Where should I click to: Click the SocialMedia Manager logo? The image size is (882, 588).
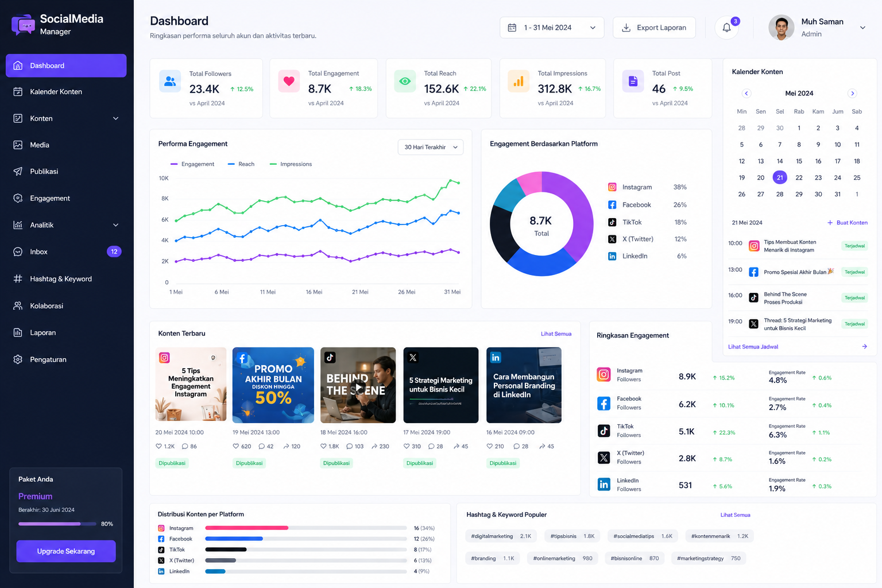(x=57, y=25)
